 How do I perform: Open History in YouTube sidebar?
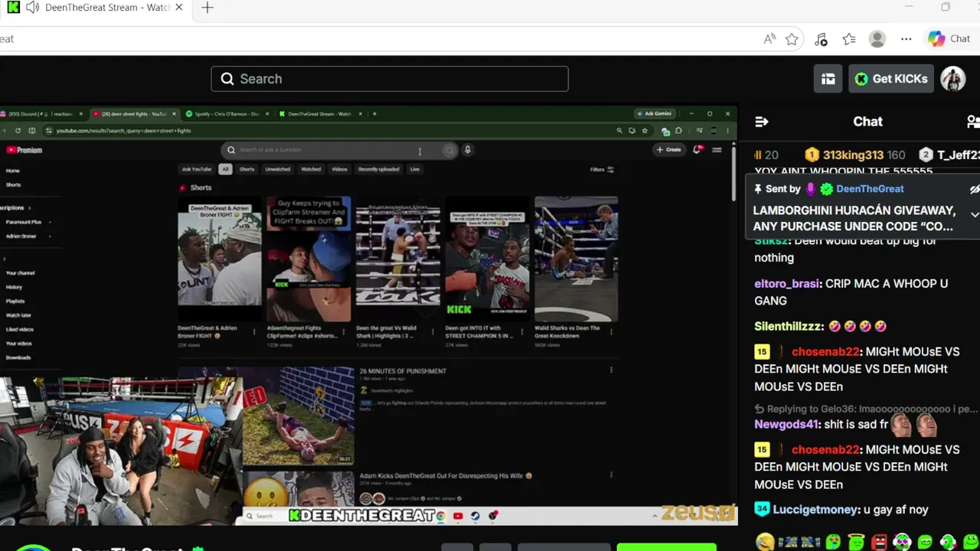[15, 287]
